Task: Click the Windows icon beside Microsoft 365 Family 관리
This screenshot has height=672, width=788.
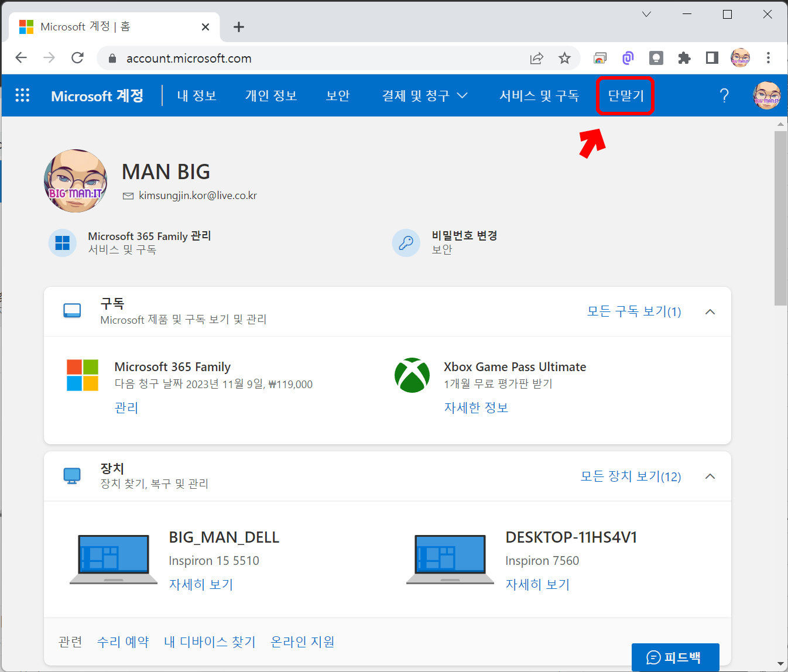Action: coord(62,242)
